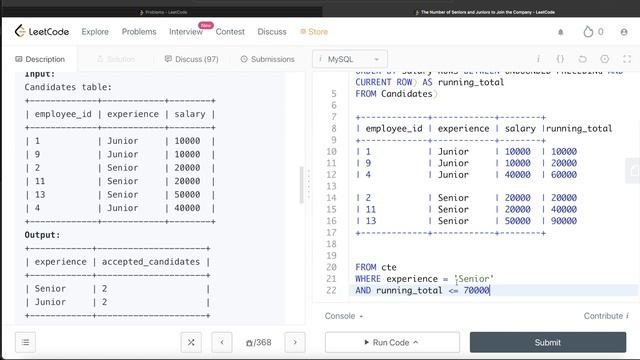
Task: Open the Discuss nav item
Action: tap(272, 31)
